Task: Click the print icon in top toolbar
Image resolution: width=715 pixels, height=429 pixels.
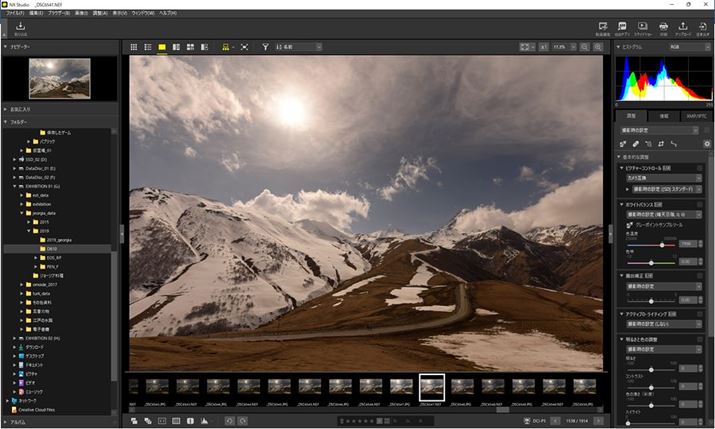Action: pyautogui.click(x=663, y=27)
